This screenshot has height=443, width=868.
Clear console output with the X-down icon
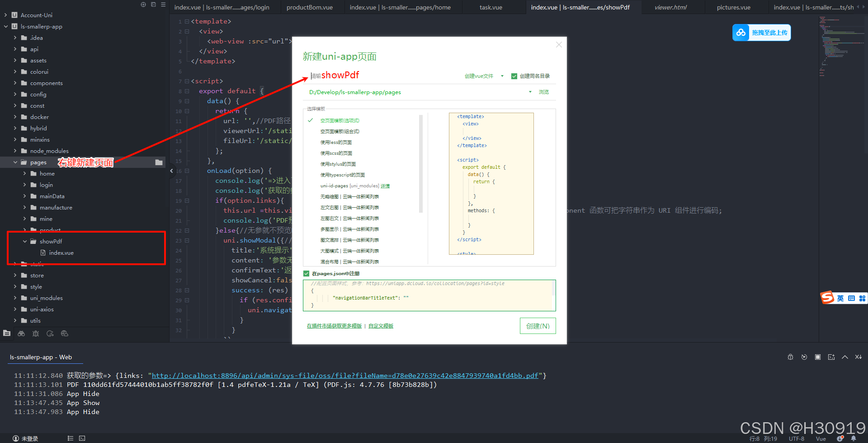coord(859,357)
